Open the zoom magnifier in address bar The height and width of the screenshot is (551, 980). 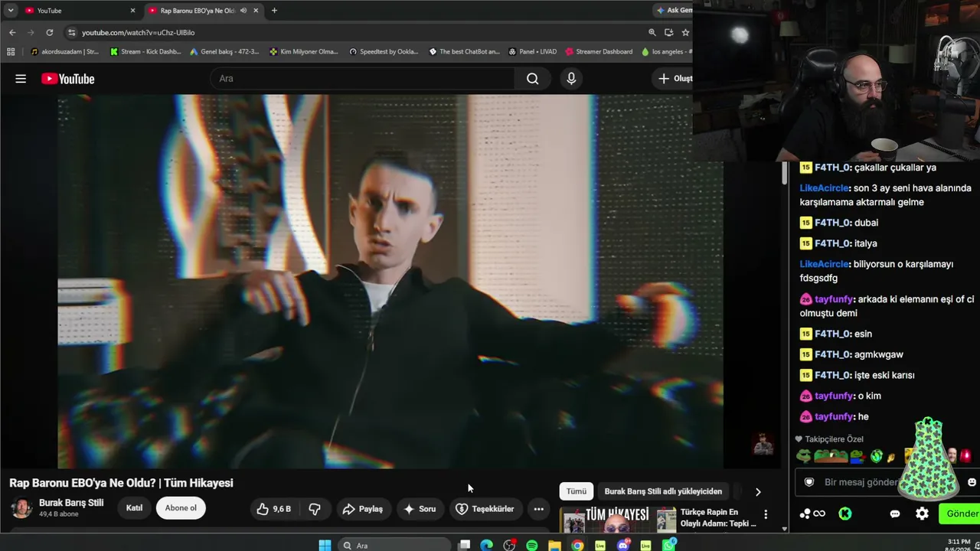tap(652, 32)
